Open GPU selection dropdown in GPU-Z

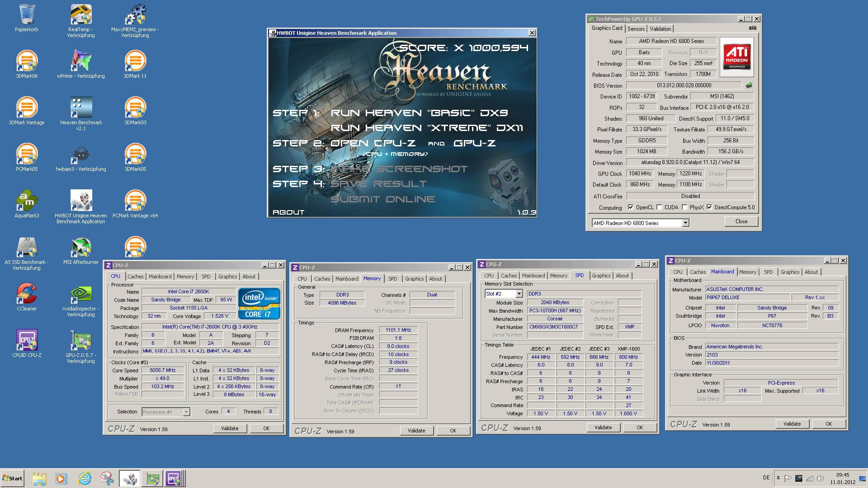coord(685,223)
